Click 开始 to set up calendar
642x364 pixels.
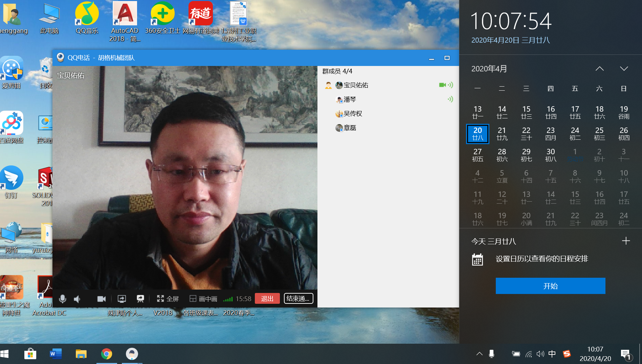coord(550,286)
